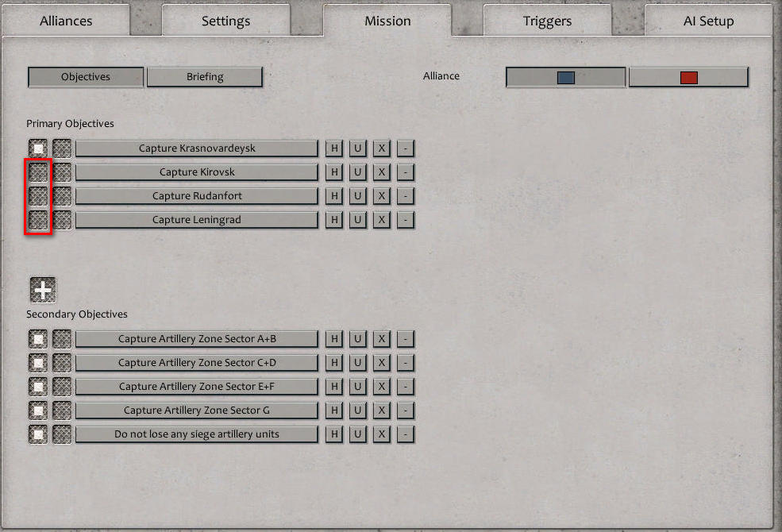782x532 pixels.
Task: Edit Capture Artillery Zone Sector A+B name
Action: click(197, 339)
